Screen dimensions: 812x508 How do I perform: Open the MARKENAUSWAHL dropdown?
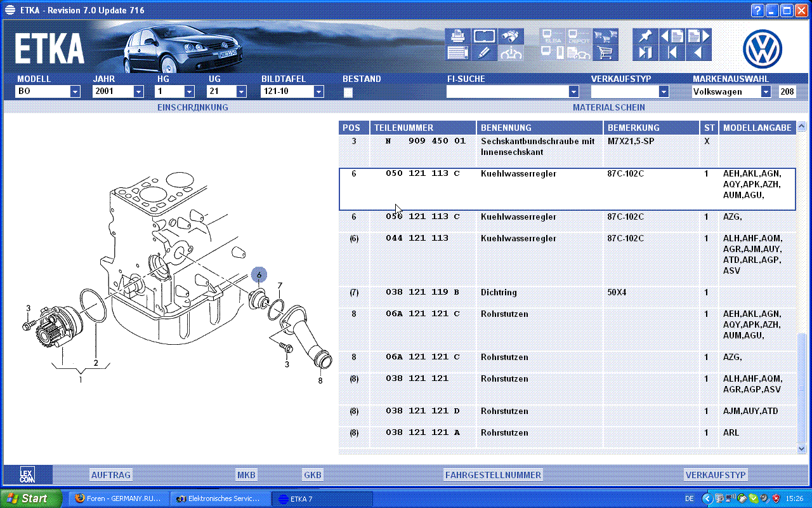(x=766, y=92)
